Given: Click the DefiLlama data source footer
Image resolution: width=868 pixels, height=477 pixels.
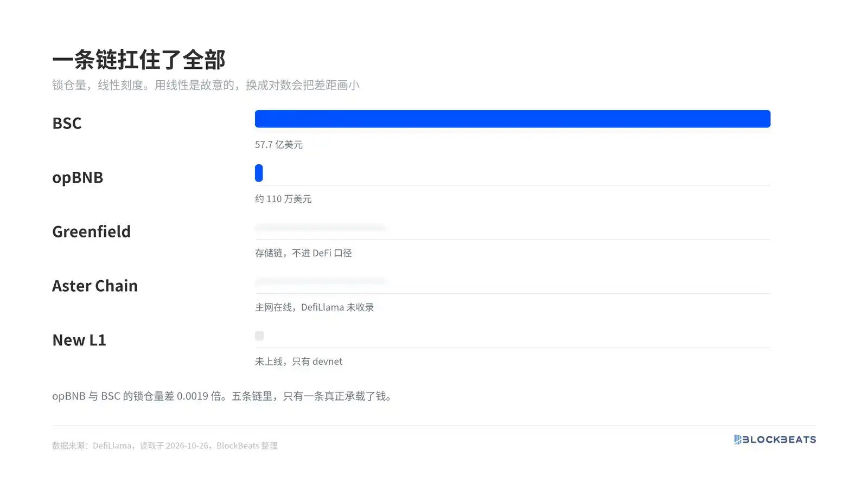Looking at the screenshot, I should 165,446.
